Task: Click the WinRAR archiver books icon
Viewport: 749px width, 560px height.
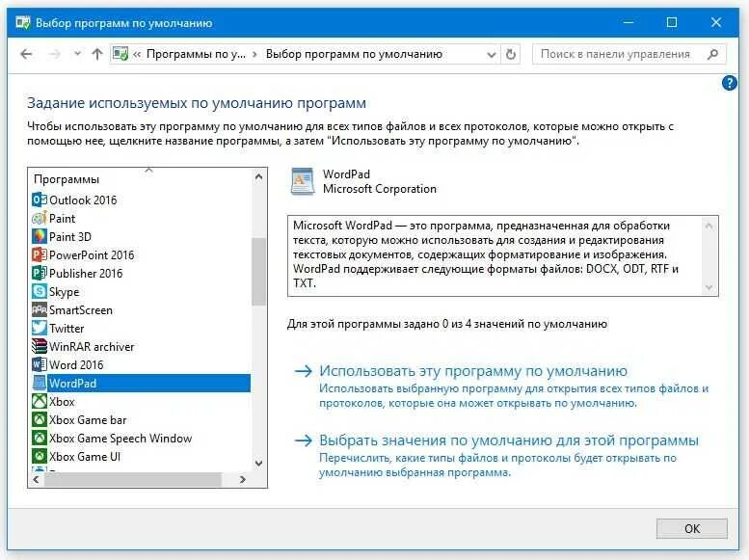Action: (x=40, y=346)
